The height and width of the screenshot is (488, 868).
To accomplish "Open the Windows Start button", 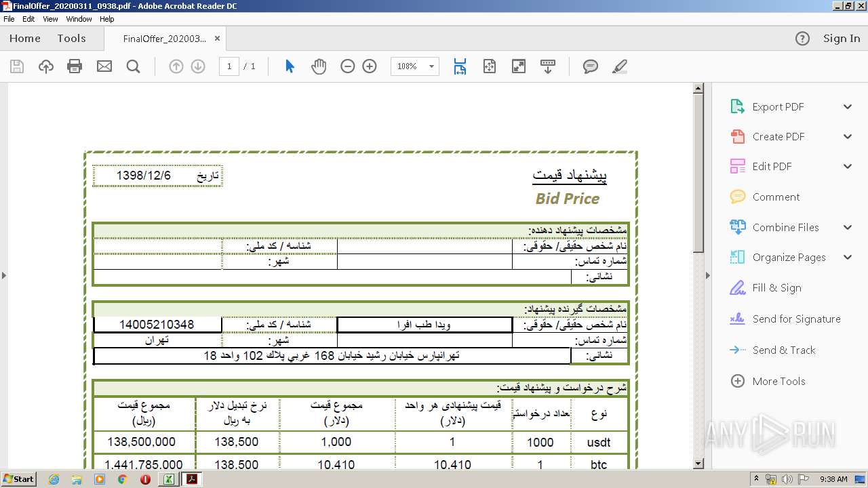I will click(x=18, y=479).
